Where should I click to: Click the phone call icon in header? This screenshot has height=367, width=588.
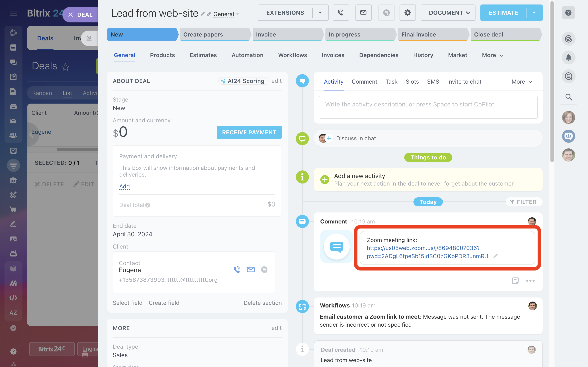click(x=341, y=13)
